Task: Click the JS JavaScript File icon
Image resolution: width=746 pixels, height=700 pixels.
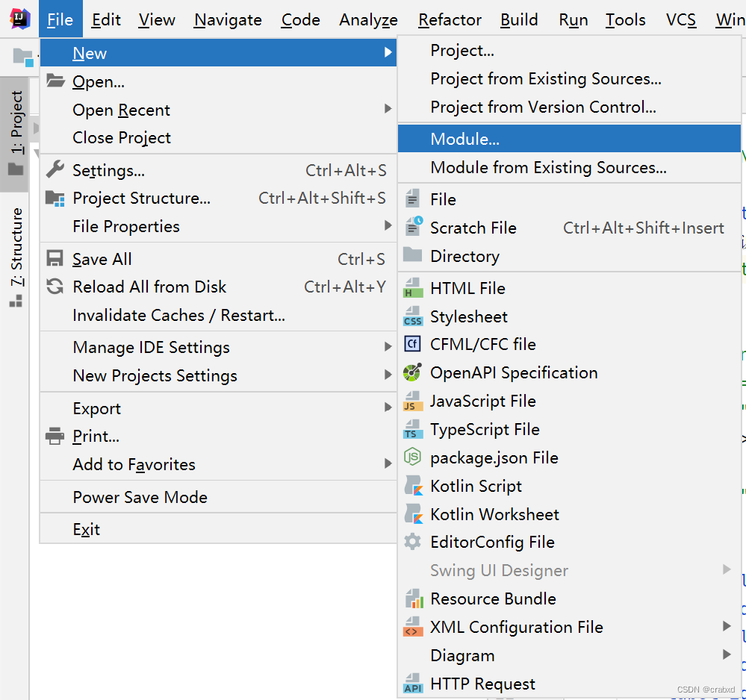Action: [x=412, y=401]
